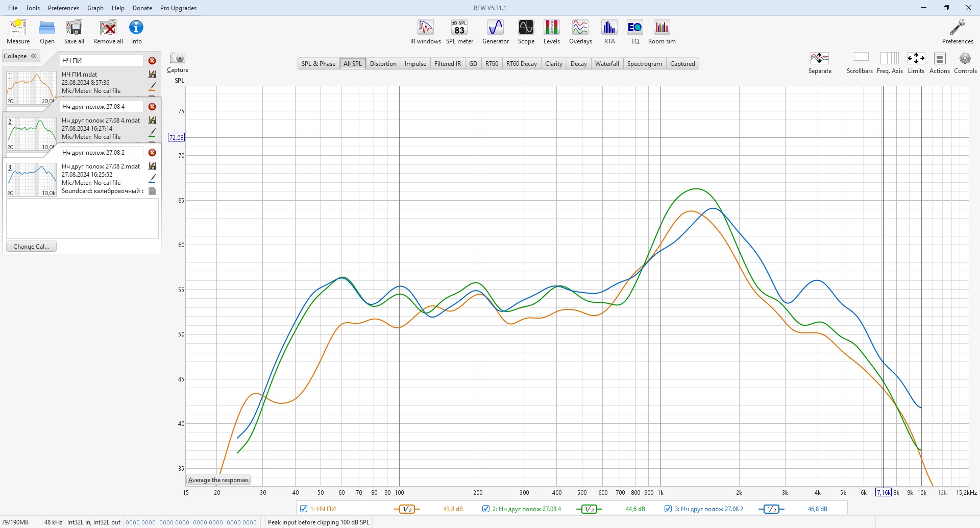Switch to the Filtered IR tab
Screen dimensions: 980x528
448,64
